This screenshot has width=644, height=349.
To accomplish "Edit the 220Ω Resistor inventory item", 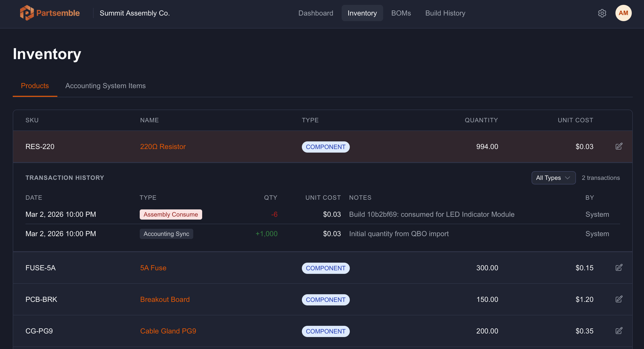I will [x=619, y=146].
